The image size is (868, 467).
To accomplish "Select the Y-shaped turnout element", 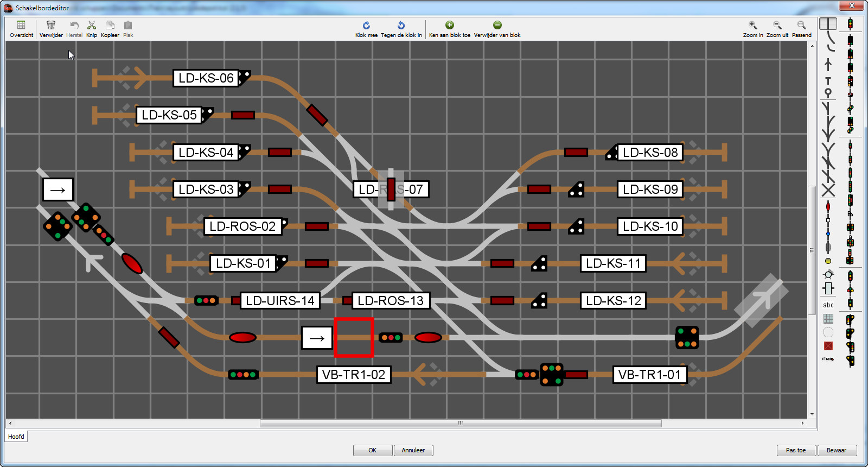I will [828, 149].
